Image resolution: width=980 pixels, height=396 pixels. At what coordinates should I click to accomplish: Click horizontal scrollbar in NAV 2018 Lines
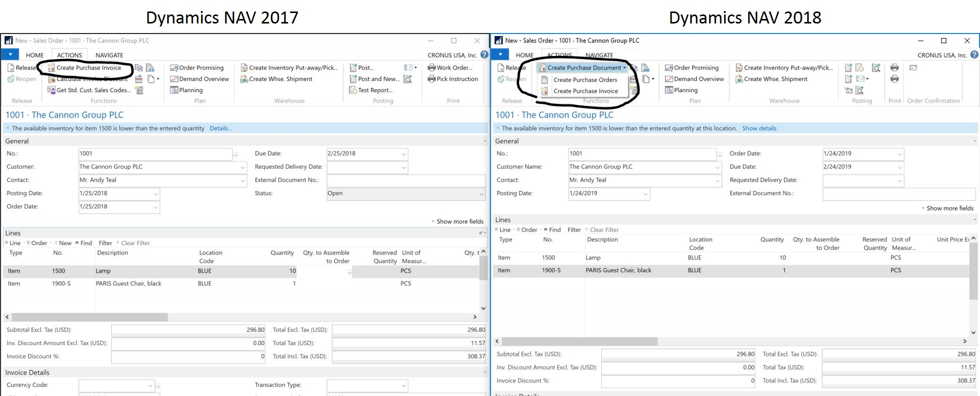tap(580, 341)
